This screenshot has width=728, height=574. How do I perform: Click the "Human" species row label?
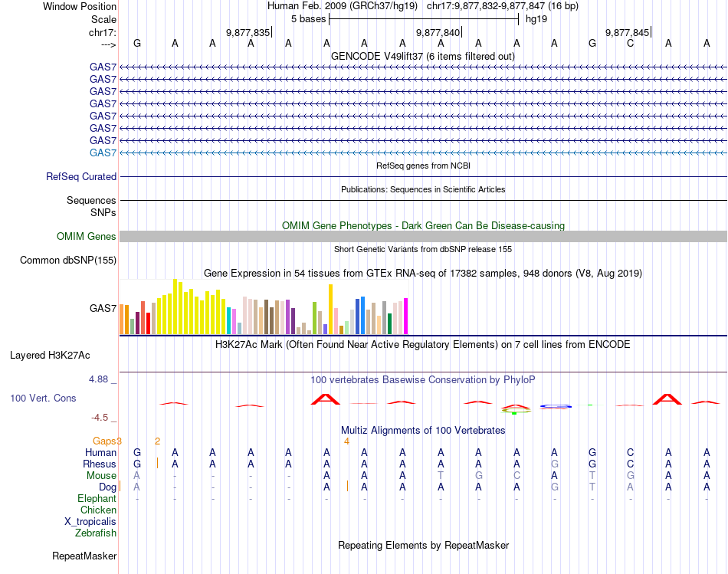100,452
